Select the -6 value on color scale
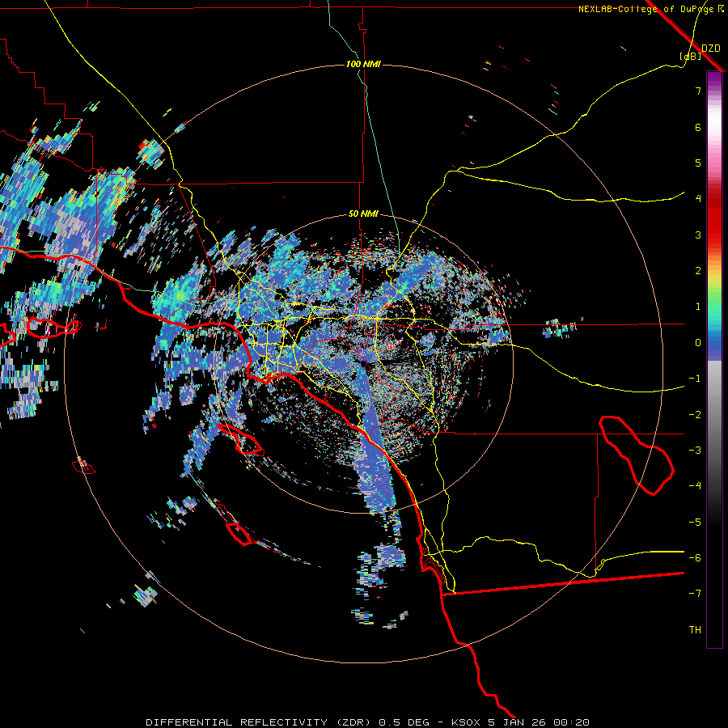Screen dimensions: 728x728 pyautogui.click(x=695, y=558)
